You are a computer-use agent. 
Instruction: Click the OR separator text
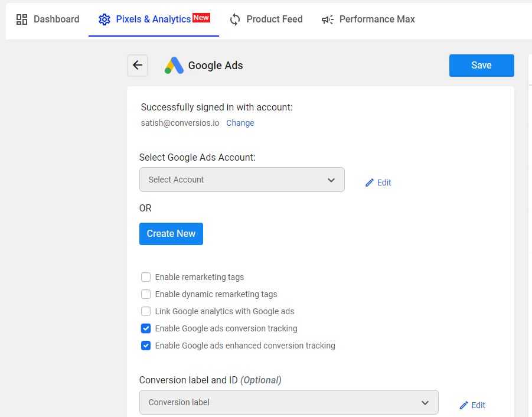(145, 208)
